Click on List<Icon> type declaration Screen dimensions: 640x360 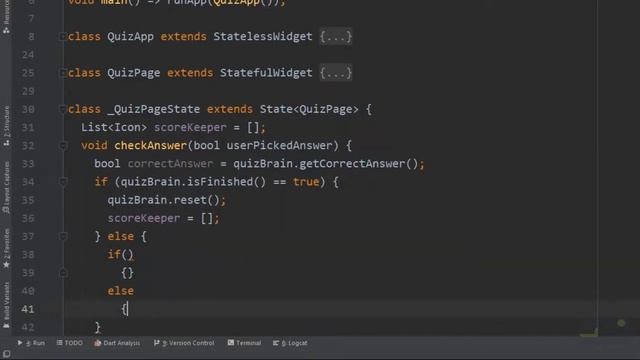point(114,127)
